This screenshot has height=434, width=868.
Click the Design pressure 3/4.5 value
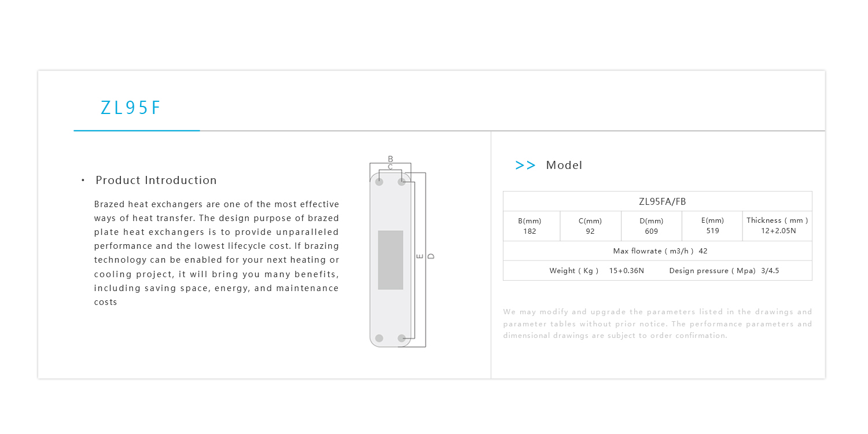pos(770,271)
